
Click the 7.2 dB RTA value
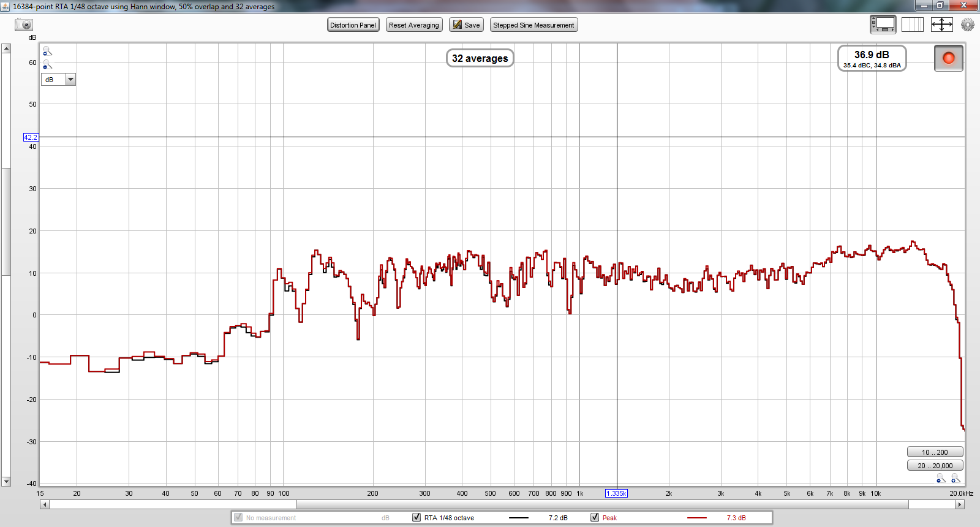558,518
